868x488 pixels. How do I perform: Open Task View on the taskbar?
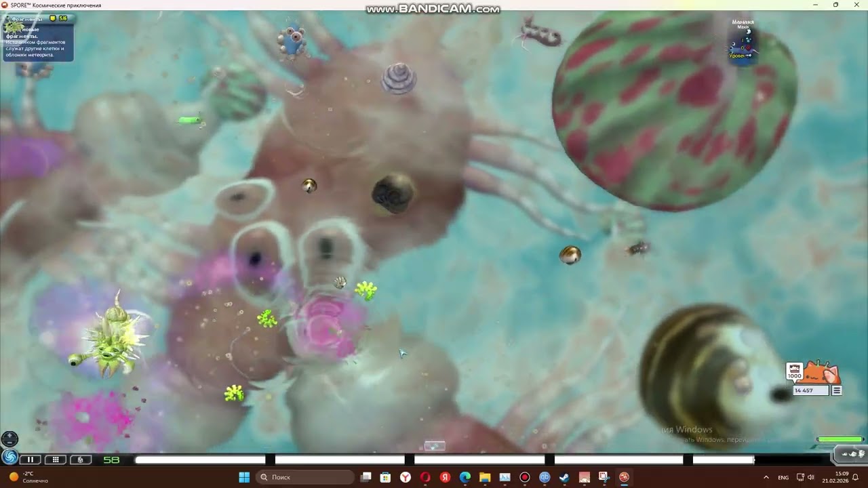[x=366, y=477]
